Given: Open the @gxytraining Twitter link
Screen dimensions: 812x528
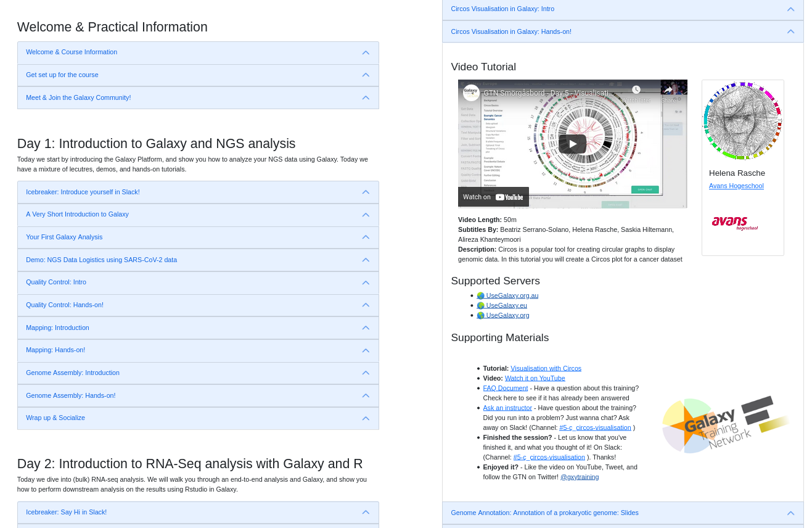Looking at the screenshot, I should pyautogui.click(x=580, y=477).
